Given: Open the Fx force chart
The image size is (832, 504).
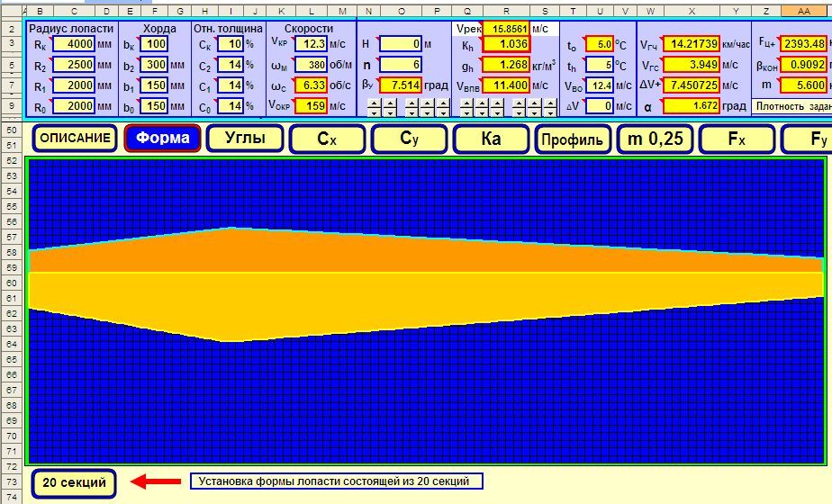Looking at the screenshot, I should (x=737, y=139).
